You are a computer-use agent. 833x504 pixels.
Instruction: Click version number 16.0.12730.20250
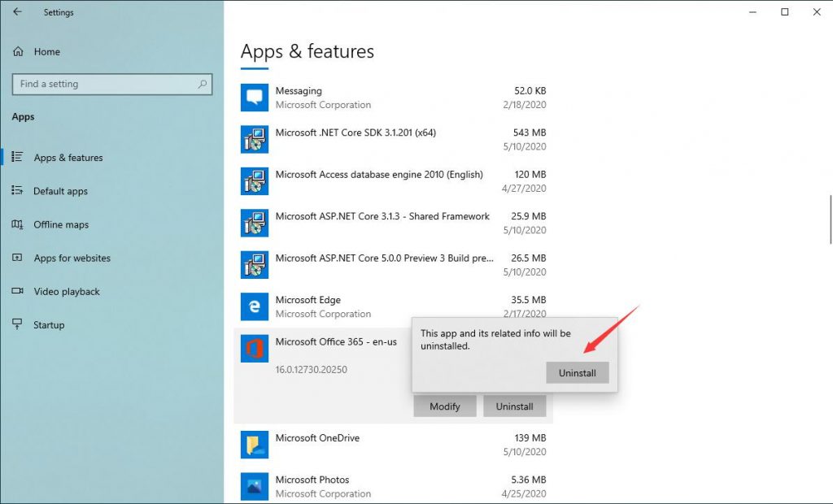312,369
